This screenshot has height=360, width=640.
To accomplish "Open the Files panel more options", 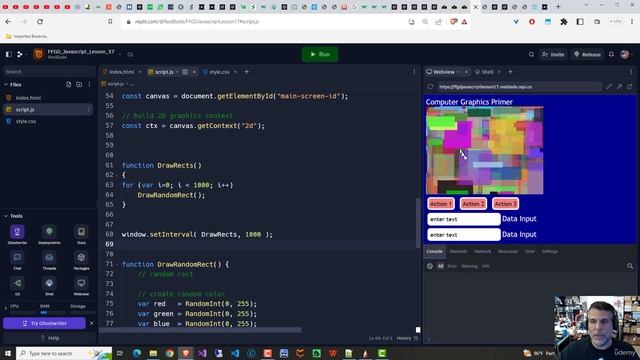I will [89, 84].
